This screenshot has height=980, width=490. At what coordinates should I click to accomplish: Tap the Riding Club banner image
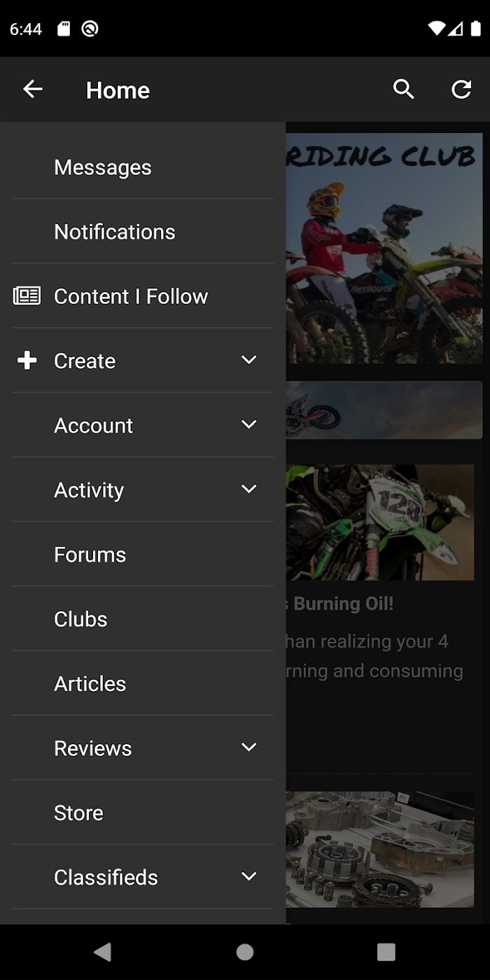384,248
